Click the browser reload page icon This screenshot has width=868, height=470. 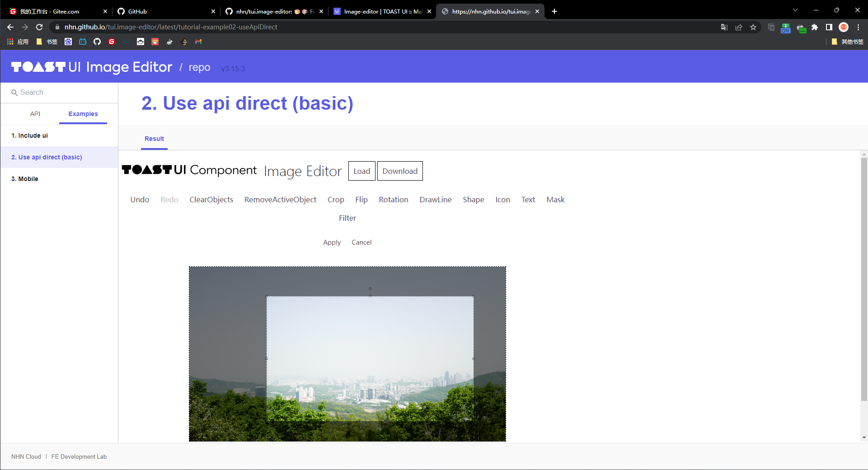click(x=39, y=27)
